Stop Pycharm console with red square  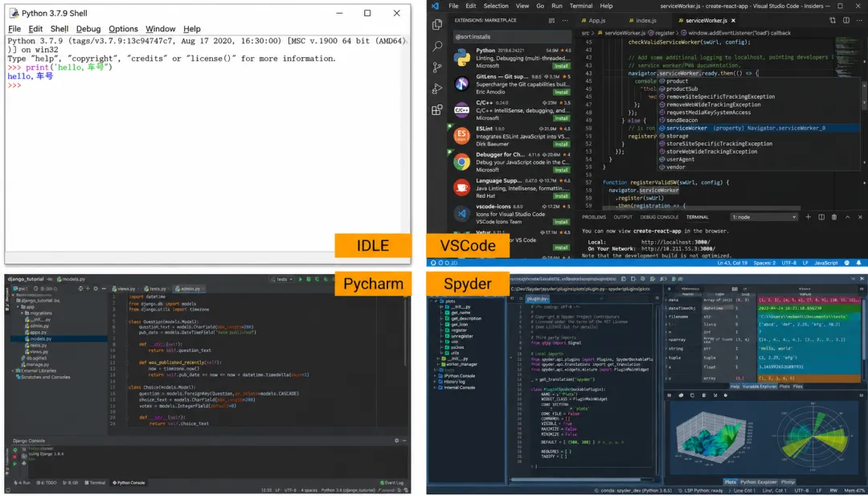point(15,457)
